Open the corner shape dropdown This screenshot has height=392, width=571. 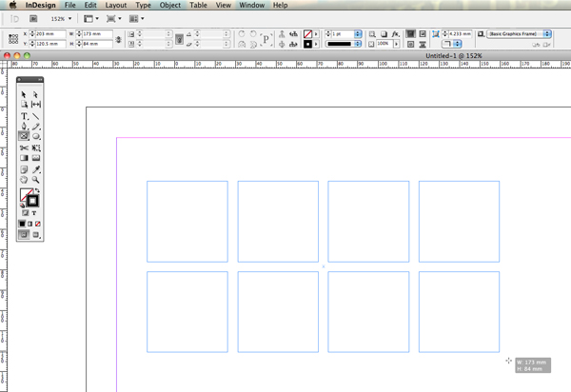pos(452,44)
